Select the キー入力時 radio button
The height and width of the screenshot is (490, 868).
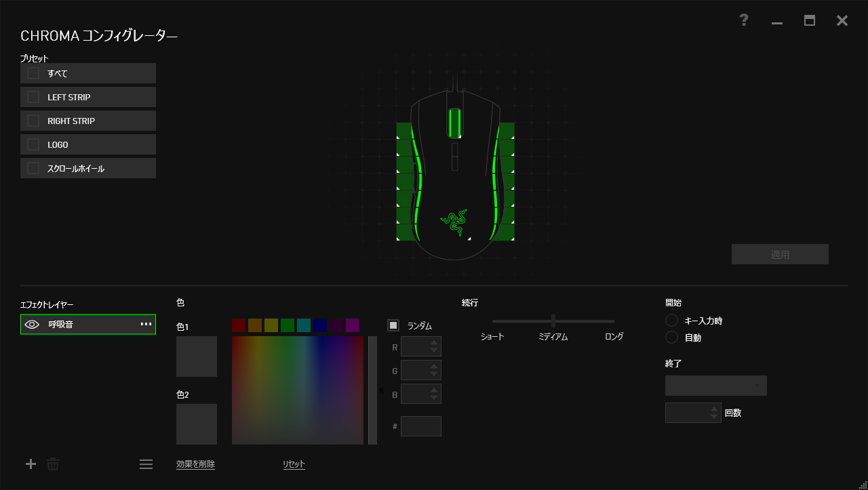coord(672,321)
